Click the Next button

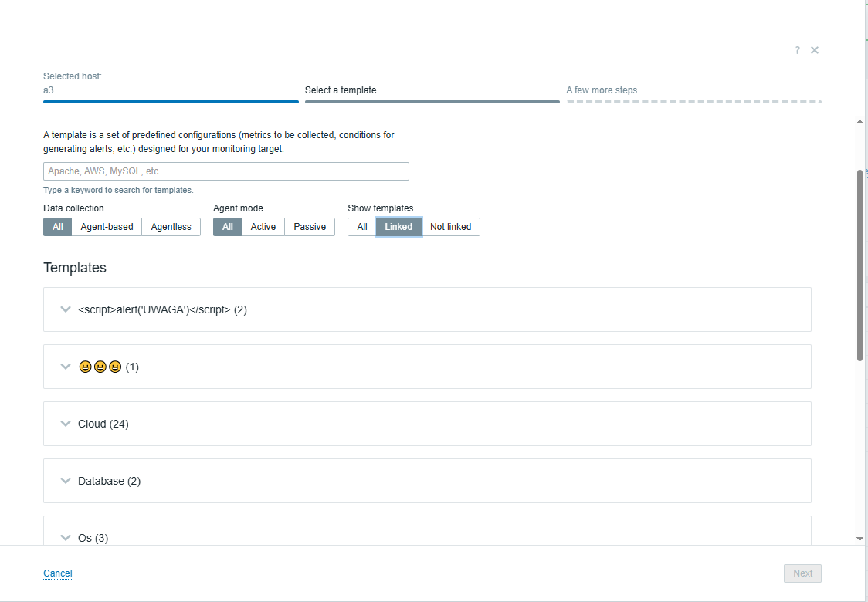point(802,573)
